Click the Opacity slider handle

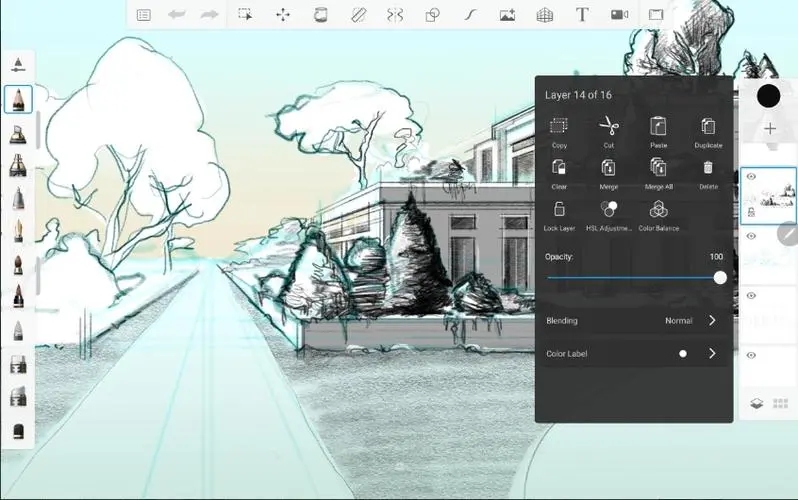point(720,278)
